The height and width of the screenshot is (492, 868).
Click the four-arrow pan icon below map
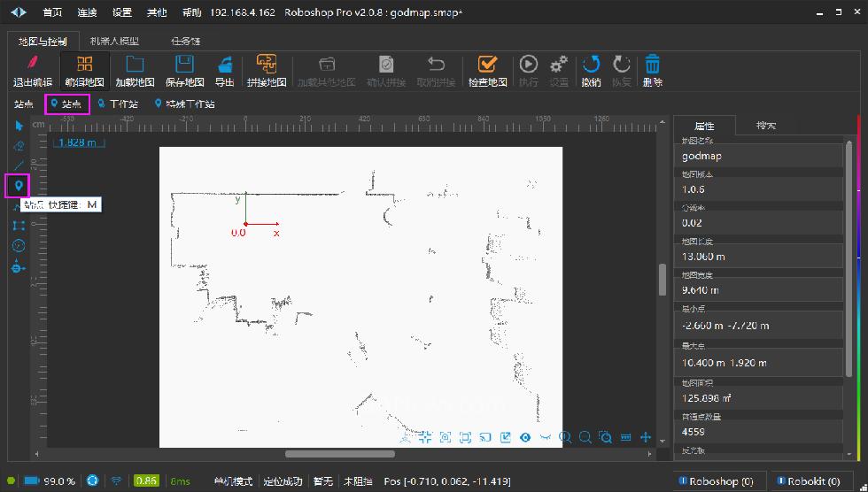tap(646, 437)
